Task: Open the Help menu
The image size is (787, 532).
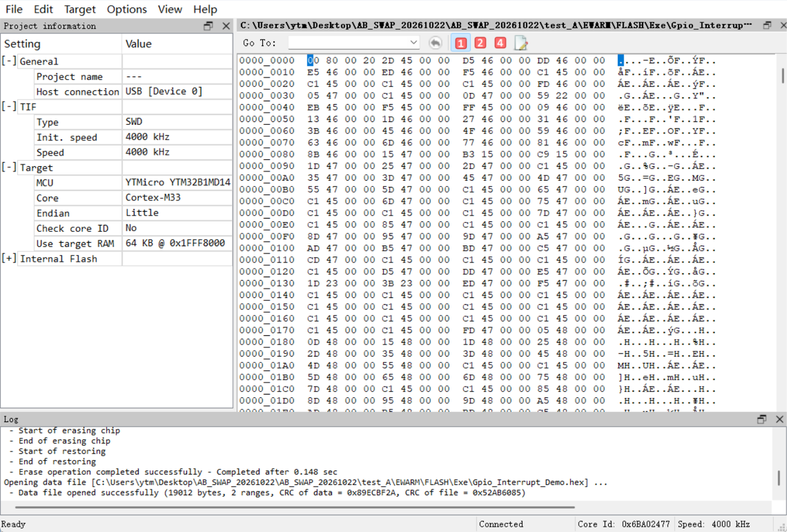Action: [205, 9]
